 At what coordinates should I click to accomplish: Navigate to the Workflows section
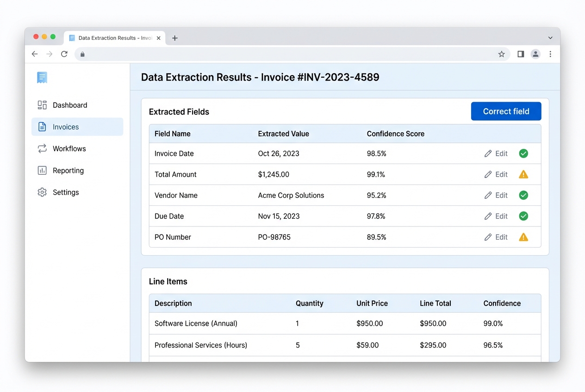pos(69,148)
